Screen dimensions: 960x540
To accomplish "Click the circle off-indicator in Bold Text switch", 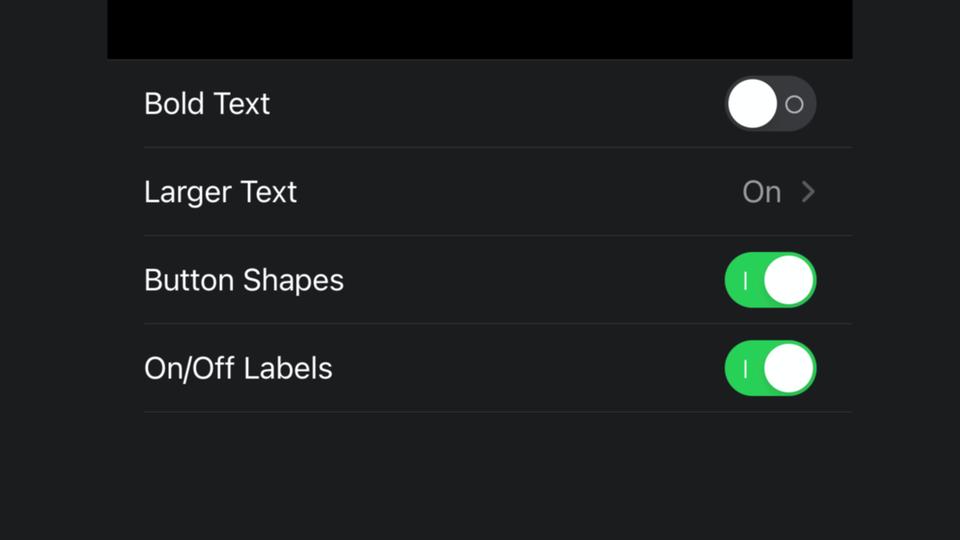I will pos(794,105).
